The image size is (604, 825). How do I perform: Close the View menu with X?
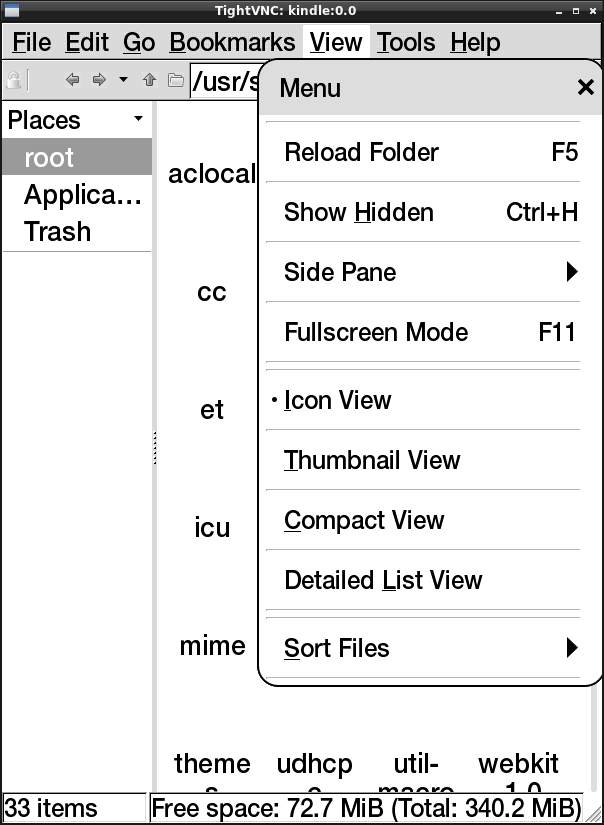click(x=586, y=88)
